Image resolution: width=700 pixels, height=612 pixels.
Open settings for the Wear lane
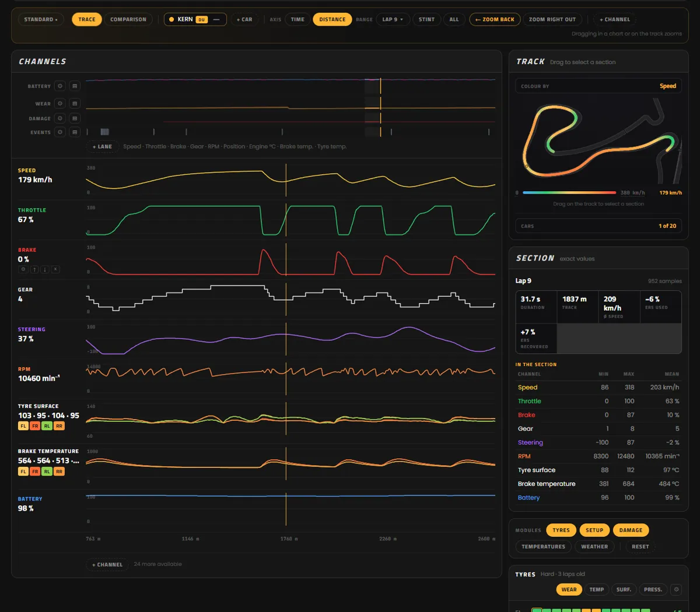[x=60, y=104]
